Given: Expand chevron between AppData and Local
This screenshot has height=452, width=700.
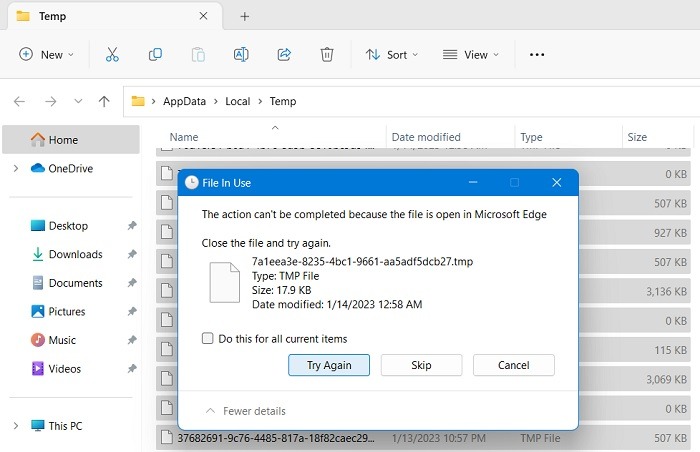Looking at the screenshot, I should tap(216, 101).
